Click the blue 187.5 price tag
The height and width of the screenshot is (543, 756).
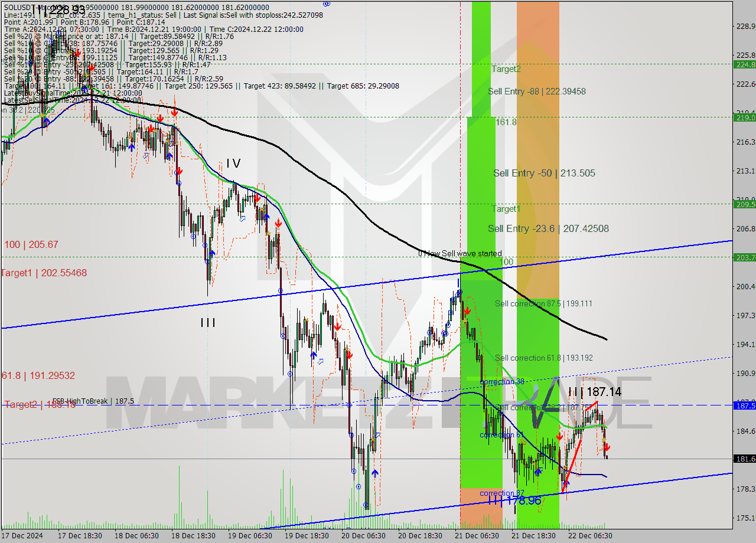[744, 405]
